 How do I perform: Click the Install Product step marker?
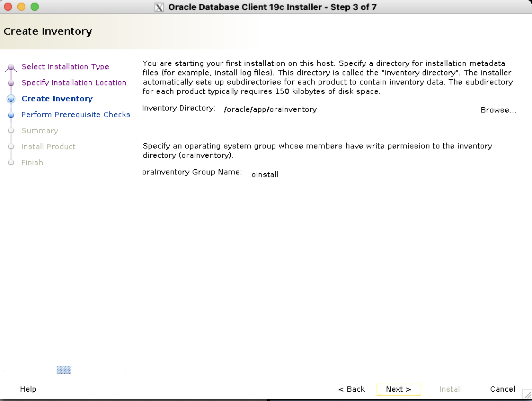coord(11,146)
